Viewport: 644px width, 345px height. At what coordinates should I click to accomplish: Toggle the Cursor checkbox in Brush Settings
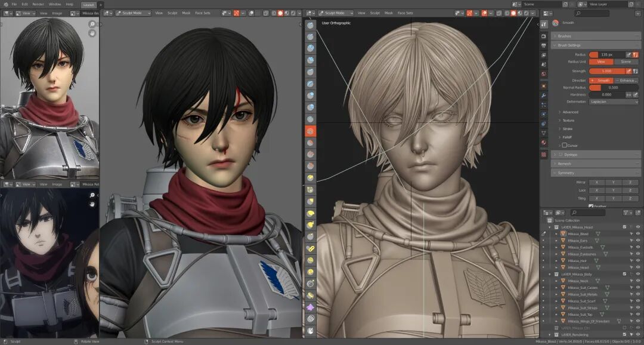pos(564,145)
